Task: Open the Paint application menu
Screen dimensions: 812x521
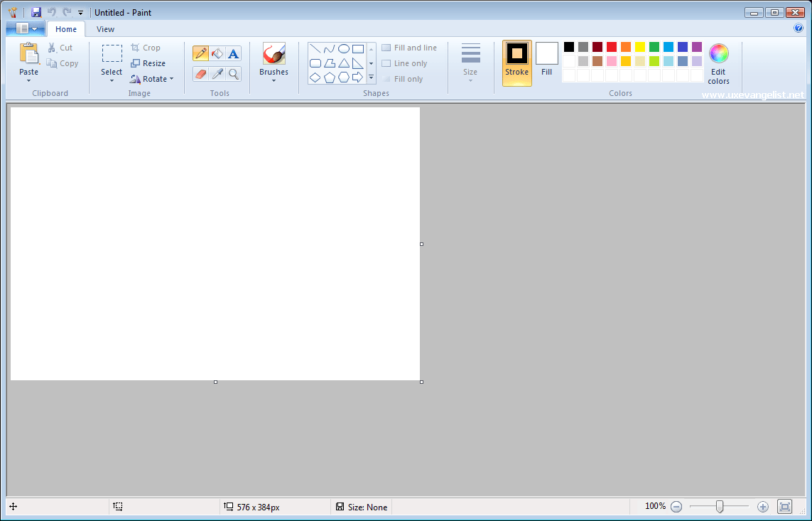Action: (x=23, y=28)
